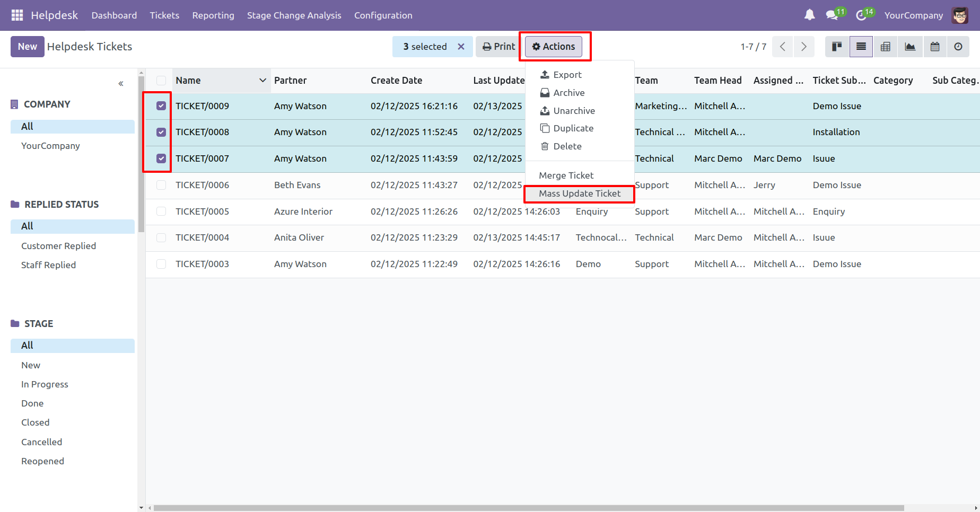Click the horizontal scrollbar of the list

pos(528,508)
